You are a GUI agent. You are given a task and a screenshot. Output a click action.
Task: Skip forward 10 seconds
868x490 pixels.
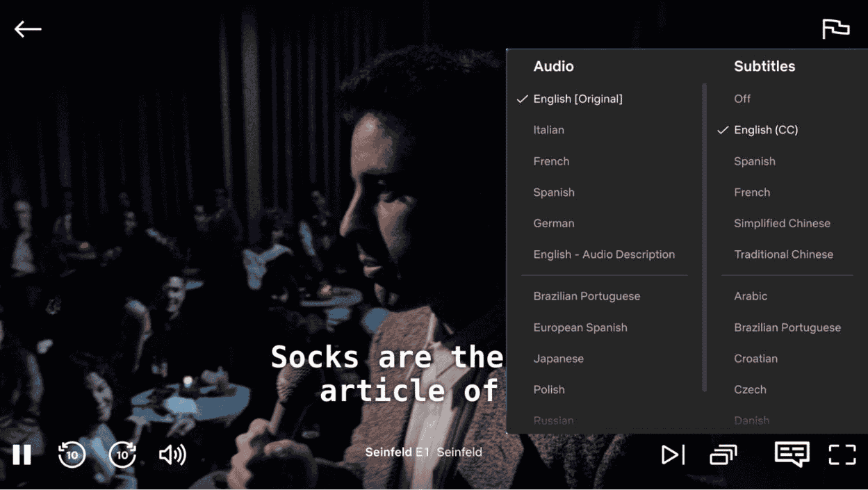point(122,455)
